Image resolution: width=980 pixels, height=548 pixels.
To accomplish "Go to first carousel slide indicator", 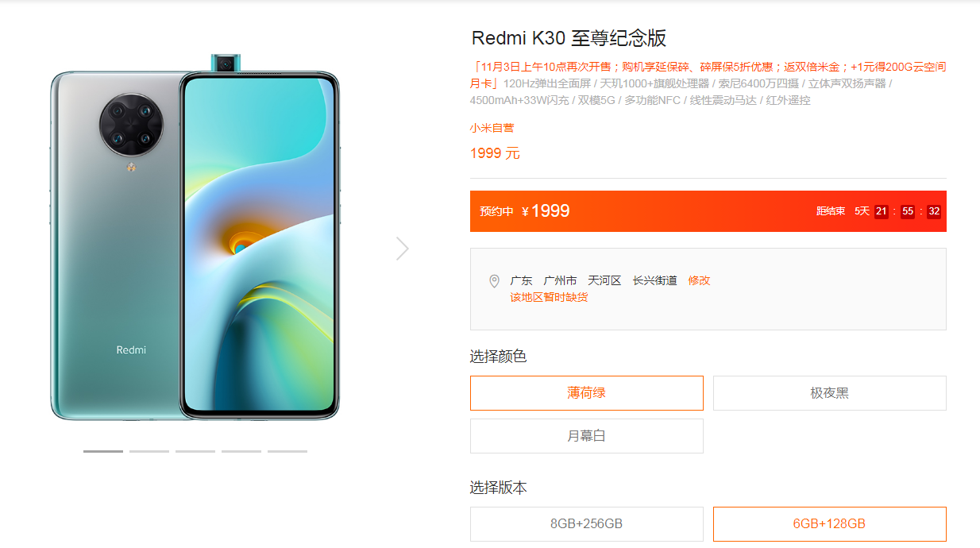I will (103, 451).
